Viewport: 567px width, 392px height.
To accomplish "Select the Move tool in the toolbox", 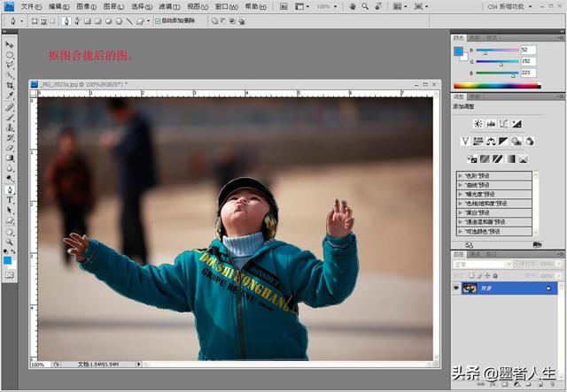I will point(10,44).
